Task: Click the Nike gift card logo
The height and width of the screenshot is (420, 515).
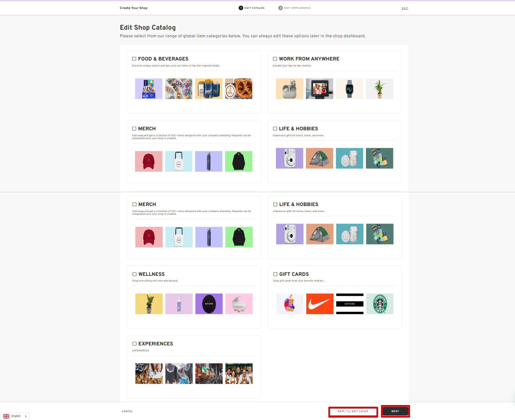Action: (x=320, y=304)
